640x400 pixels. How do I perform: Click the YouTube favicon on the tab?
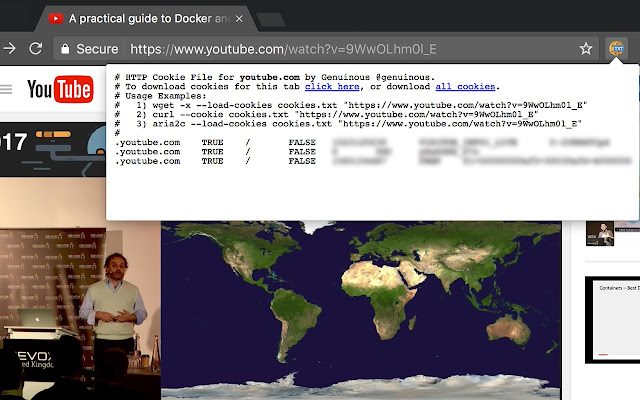55,17
